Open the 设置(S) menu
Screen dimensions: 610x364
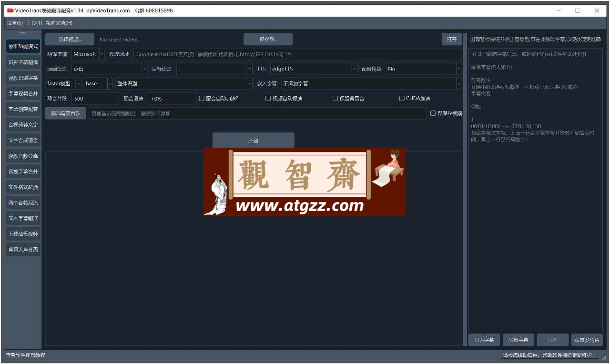coord(15,23)
